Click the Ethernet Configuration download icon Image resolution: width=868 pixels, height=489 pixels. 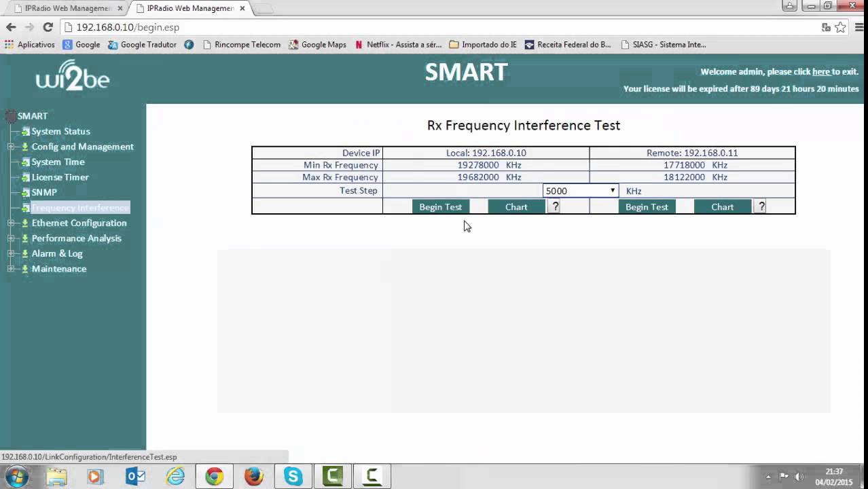(25, 223)
